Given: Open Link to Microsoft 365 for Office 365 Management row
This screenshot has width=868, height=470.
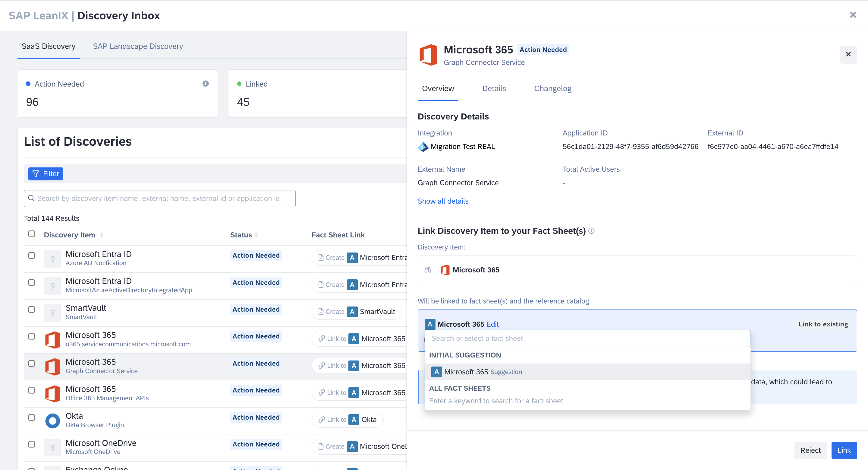Looking at the screenshot, I should click(359, 392).
